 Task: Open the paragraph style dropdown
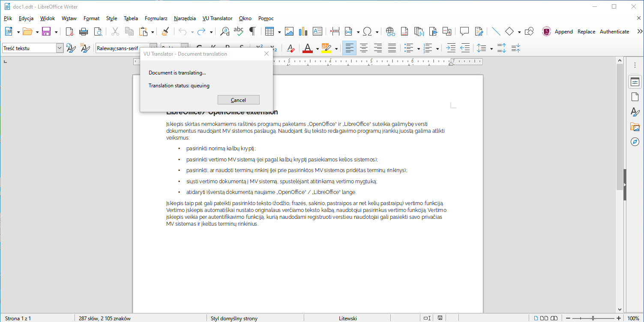coord(60,48)
